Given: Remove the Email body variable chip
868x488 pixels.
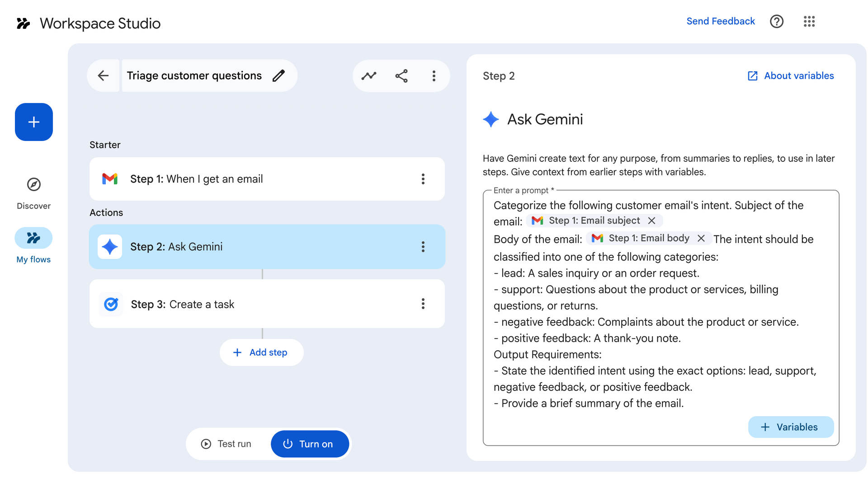Looking at the screenshot, I should point(701,238).
